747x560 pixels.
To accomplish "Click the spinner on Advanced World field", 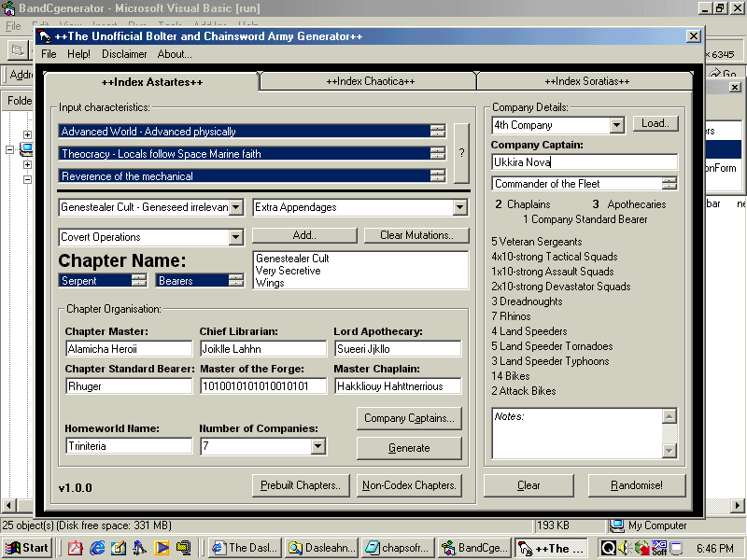I will coord(437,132).
